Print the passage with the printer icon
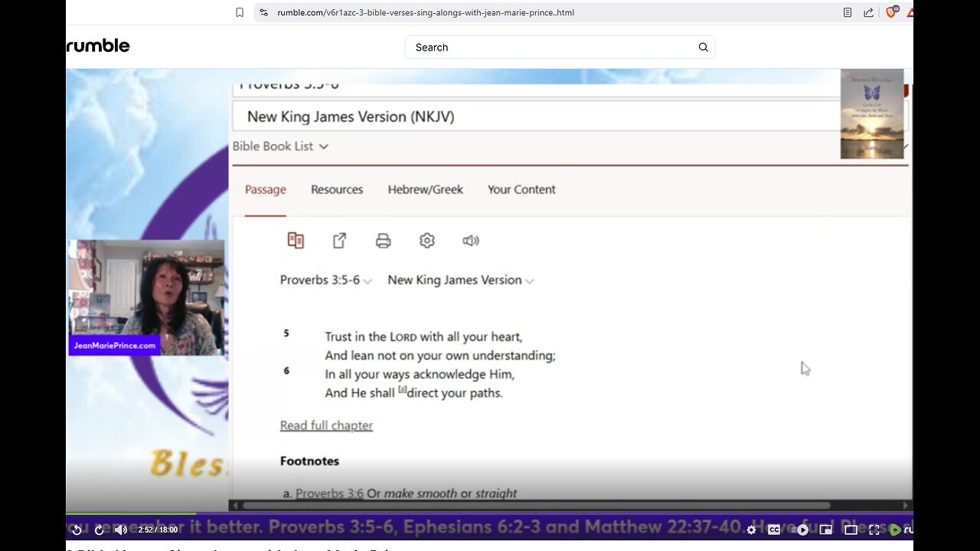 383,241
